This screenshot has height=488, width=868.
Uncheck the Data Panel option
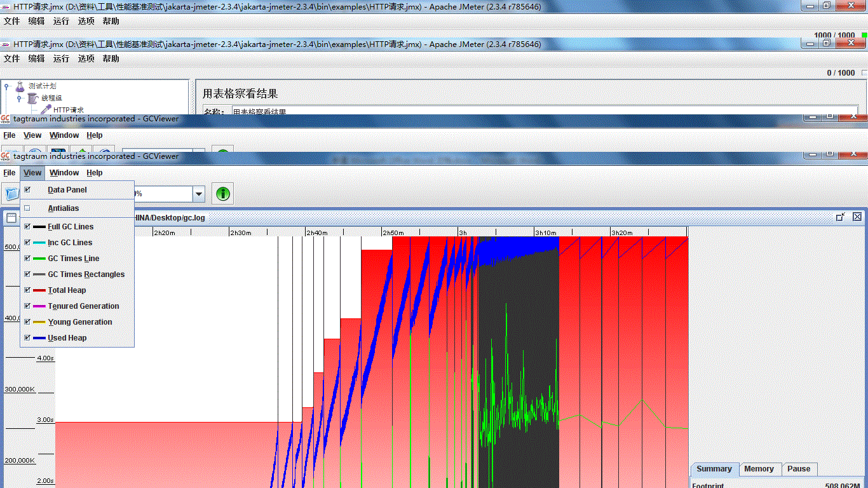(27, 190)
